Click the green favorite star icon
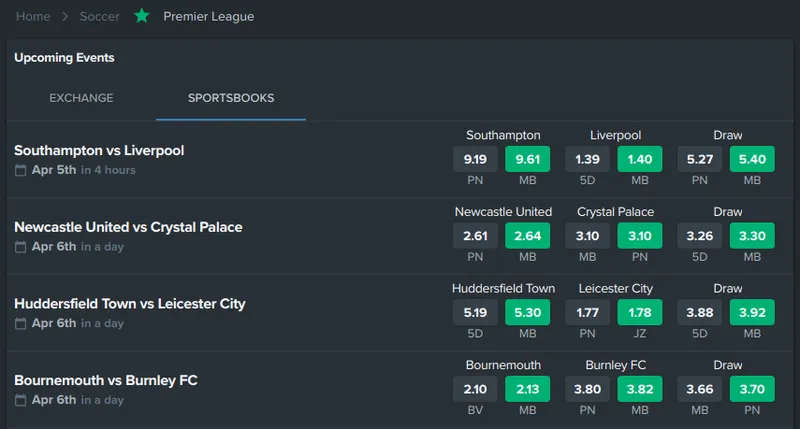 tap(142, 16)
